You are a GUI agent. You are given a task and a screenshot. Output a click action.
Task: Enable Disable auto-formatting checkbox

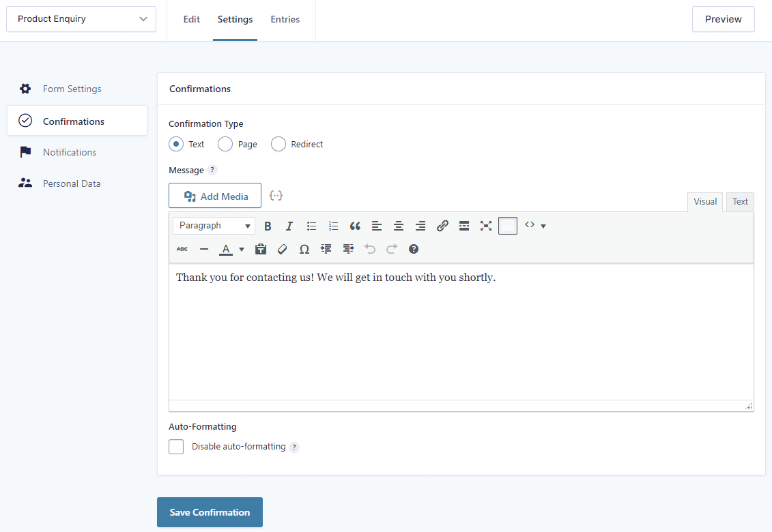(x=176, y=446)
